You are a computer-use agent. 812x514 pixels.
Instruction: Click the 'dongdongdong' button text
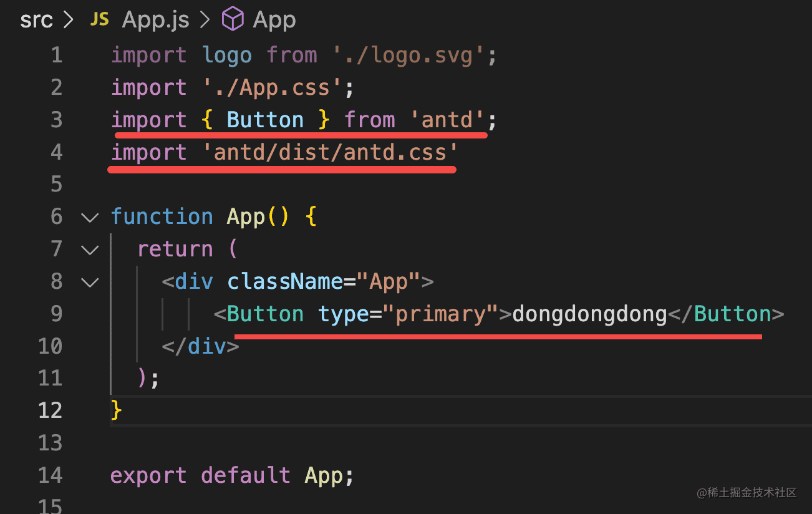click(590, 314)
